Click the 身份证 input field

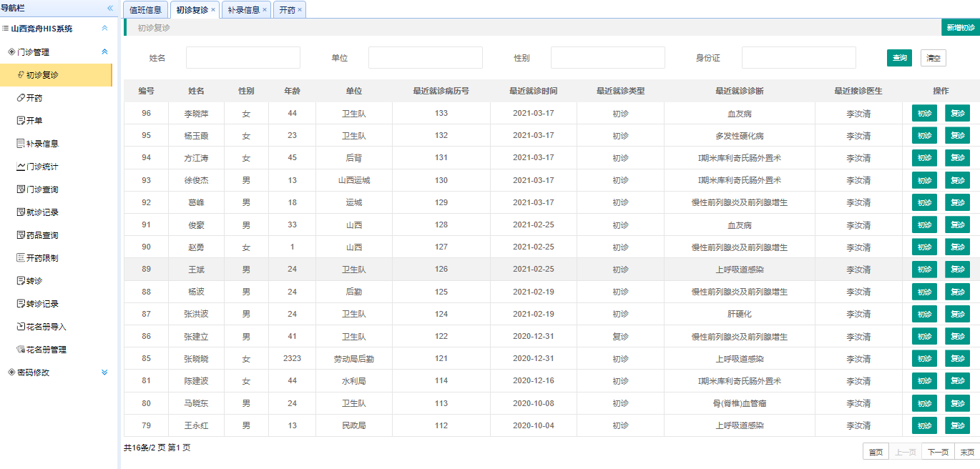point(798,58)
